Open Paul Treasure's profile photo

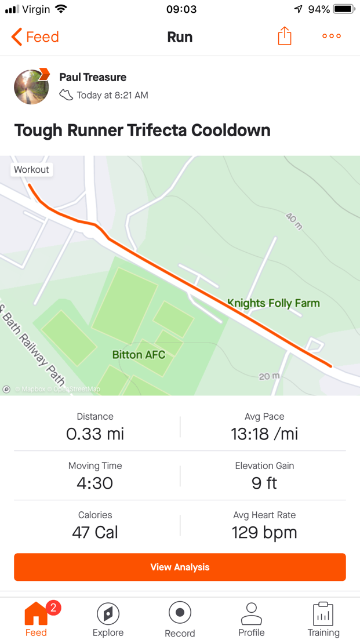[31, 87]
